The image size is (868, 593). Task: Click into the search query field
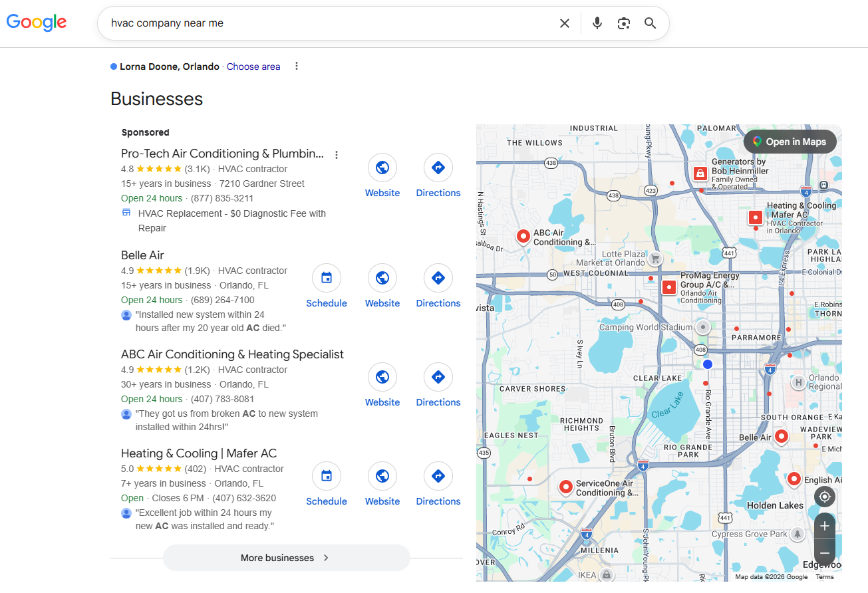(x=329, y=23)
